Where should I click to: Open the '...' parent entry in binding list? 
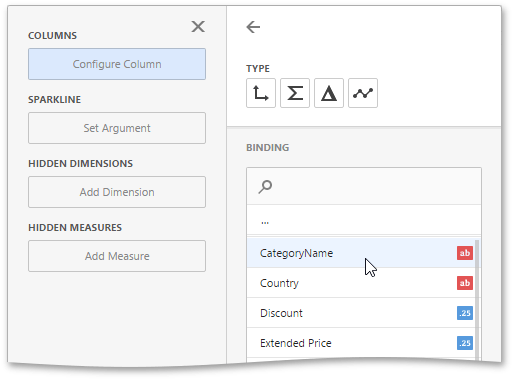coord(364,220)
